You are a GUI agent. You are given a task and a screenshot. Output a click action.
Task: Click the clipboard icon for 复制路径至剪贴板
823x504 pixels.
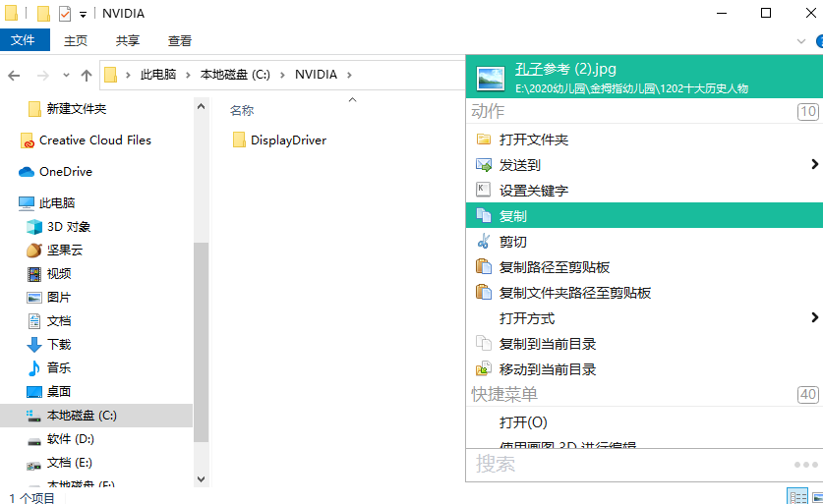click(x=483, y=267)
